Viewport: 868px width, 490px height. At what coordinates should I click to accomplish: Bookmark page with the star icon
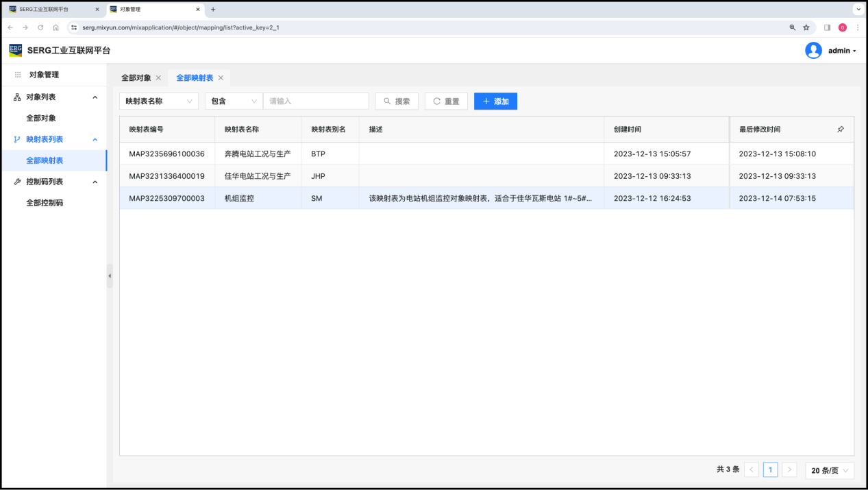(x=806, y=27)
